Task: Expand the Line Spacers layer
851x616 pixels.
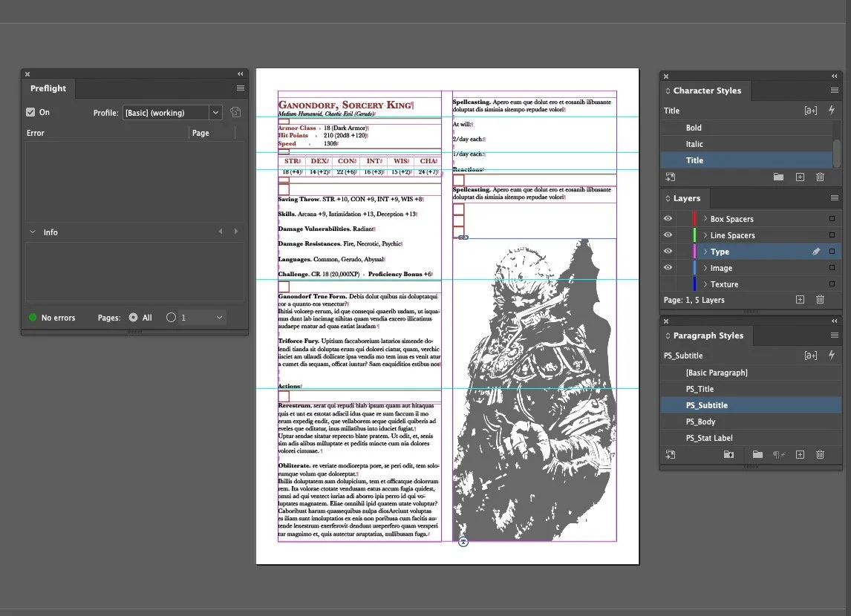Action: tap(705, 235)
